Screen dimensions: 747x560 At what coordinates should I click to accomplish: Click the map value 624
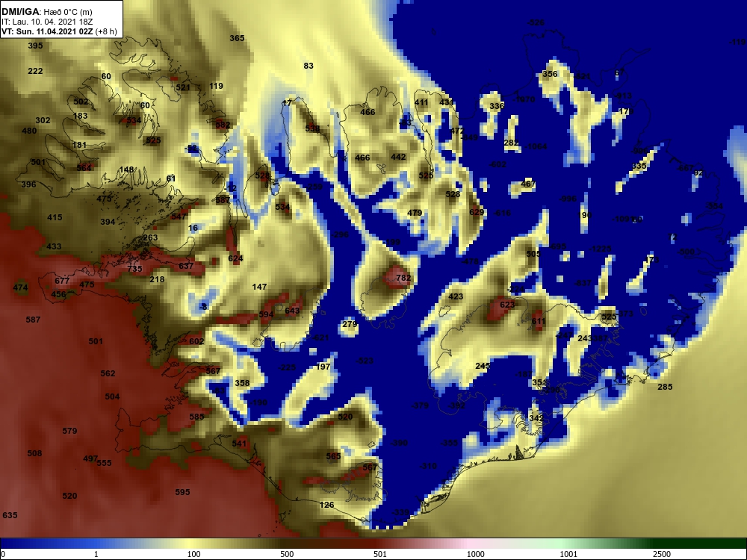(x=235, y=258)
